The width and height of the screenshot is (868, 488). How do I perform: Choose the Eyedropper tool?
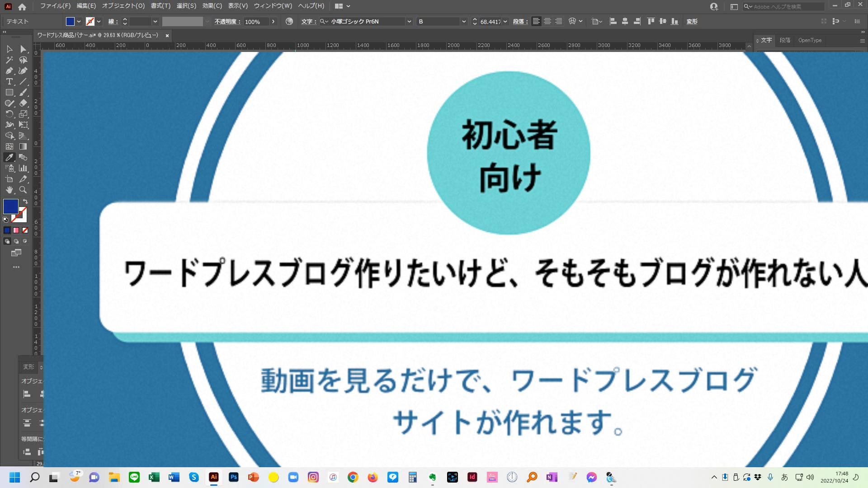[x=9, y=157]
